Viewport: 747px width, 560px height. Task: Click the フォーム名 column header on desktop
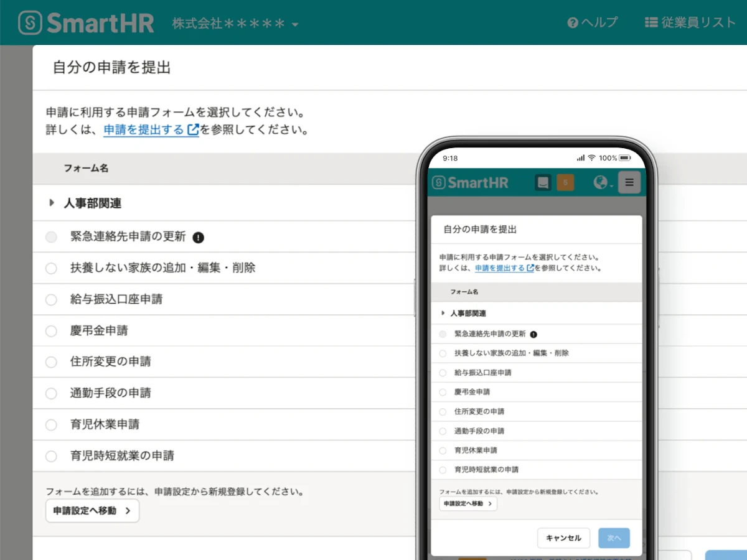tap(86, 168)
